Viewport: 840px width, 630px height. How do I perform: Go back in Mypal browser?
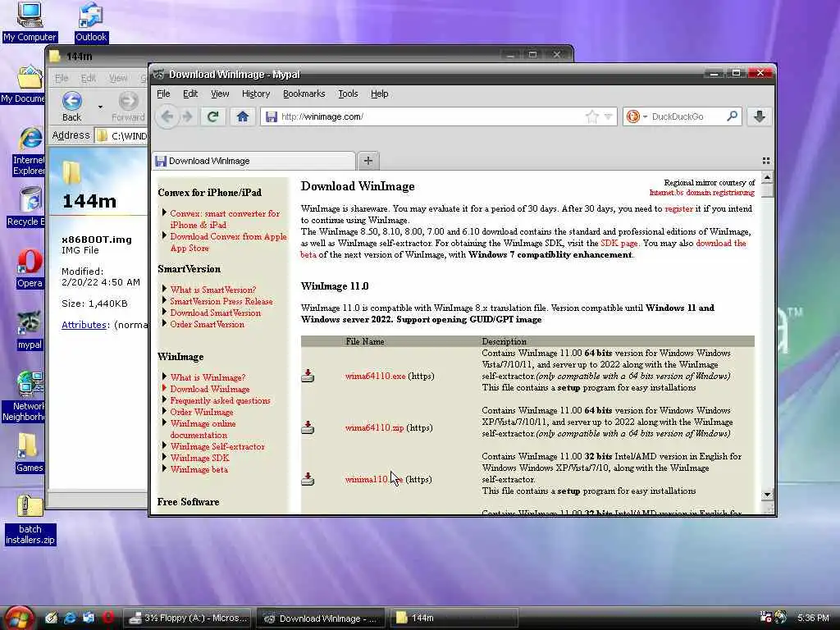(x=167, y=116)
